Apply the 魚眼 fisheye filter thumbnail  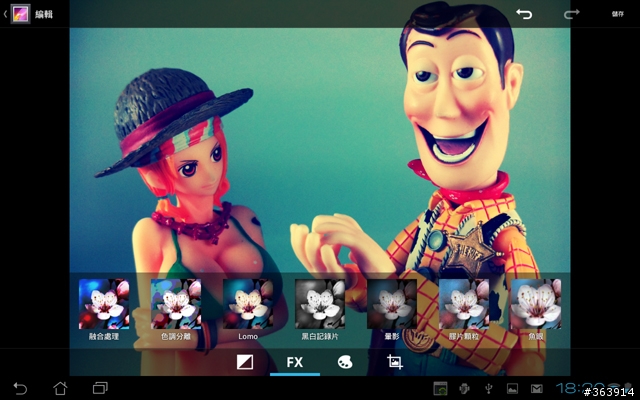coord(536,304)
